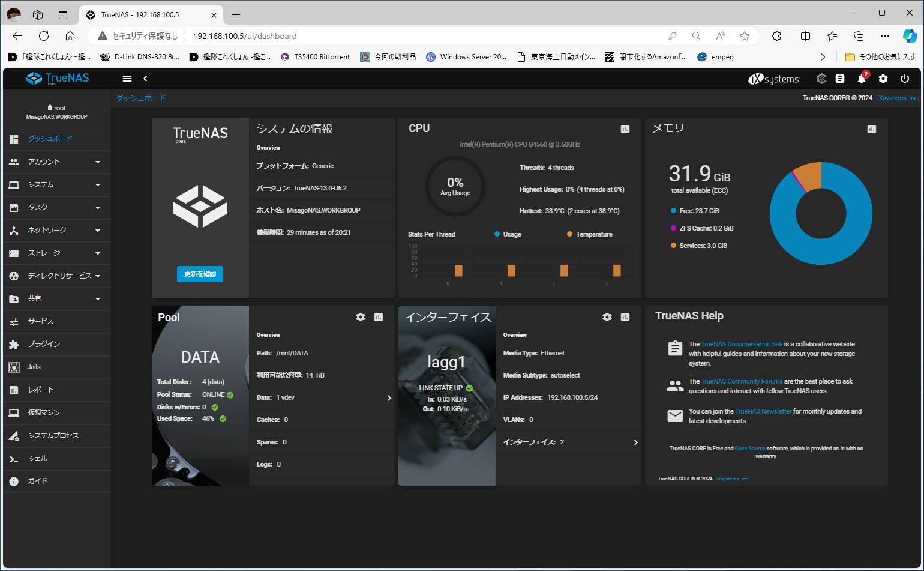This screenshot has height=571, width=924.
Task: Click the Usage legend blue dot
Action: click(x=497, y=234)
